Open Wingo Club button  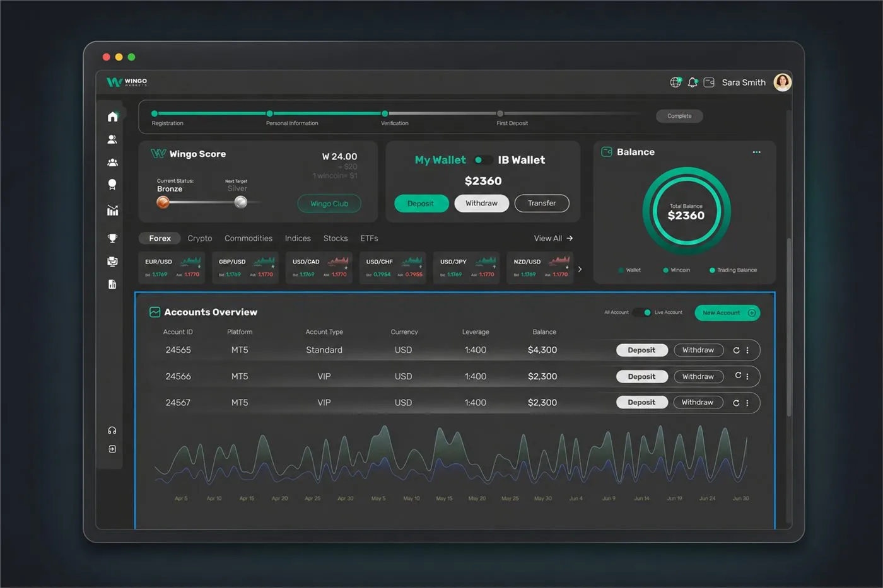pyautogui.click(x=329, y=204)
